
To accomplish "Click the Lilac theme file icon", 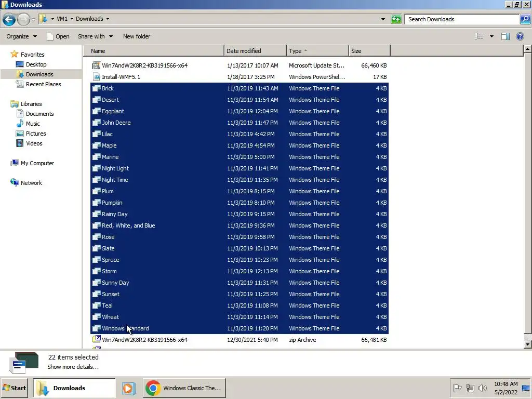I will pos(97,134).
